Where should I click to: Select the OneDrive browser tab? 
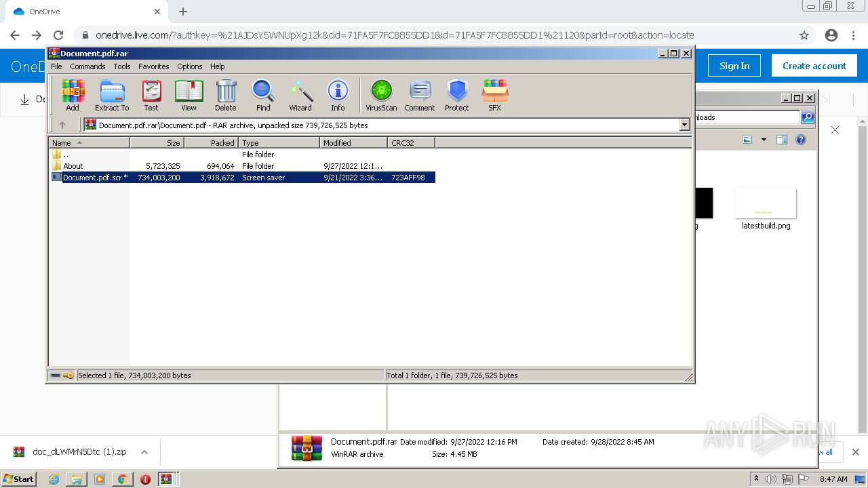(86, 12)
